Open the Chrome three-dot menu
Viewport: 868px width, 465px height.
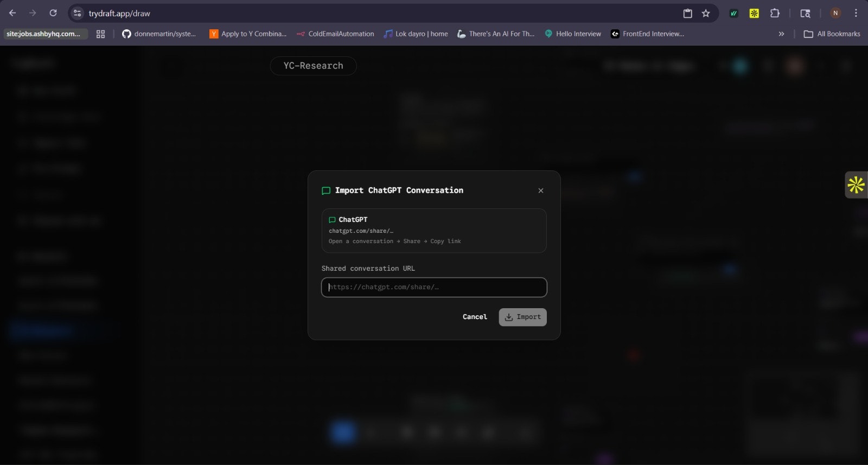pyautogui.click(x=856, y=13)
